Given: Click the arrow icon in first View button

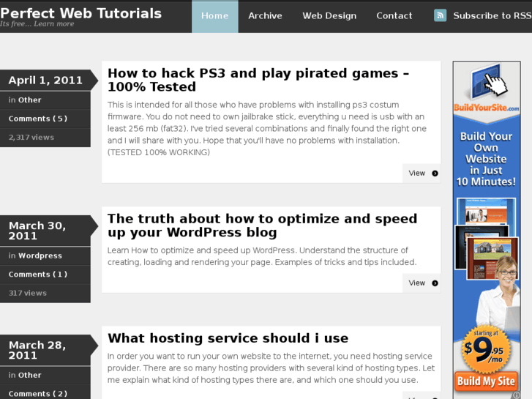Looking at the screenshot, I should pyautogui.click(x=435, y=174).
